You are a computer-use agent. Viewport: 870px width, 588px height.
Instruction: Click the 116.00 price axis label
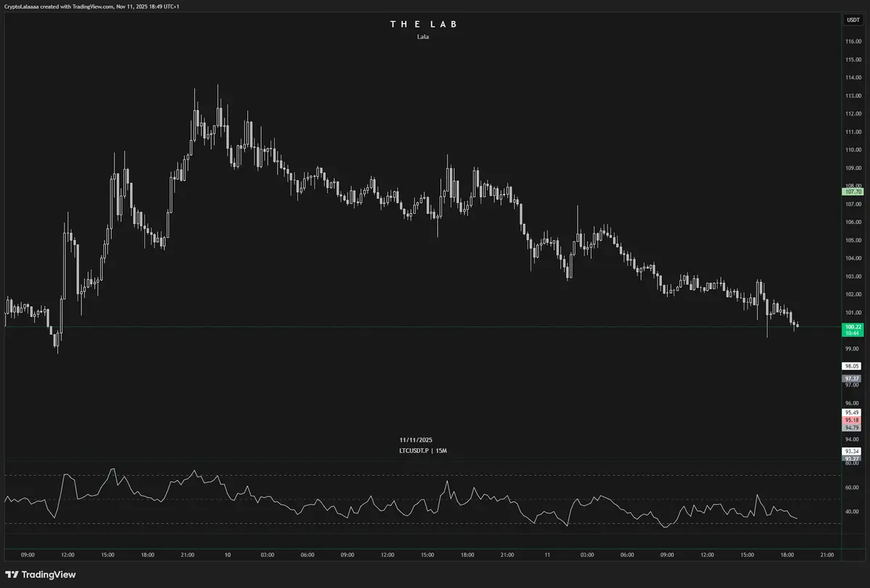853,41
